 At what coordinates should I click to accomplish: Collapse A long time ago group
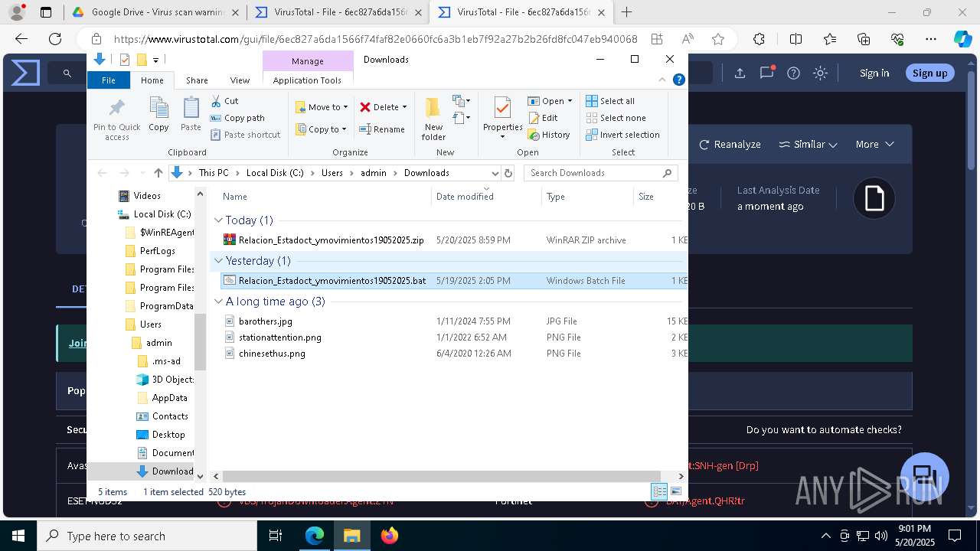click(218, 302)
